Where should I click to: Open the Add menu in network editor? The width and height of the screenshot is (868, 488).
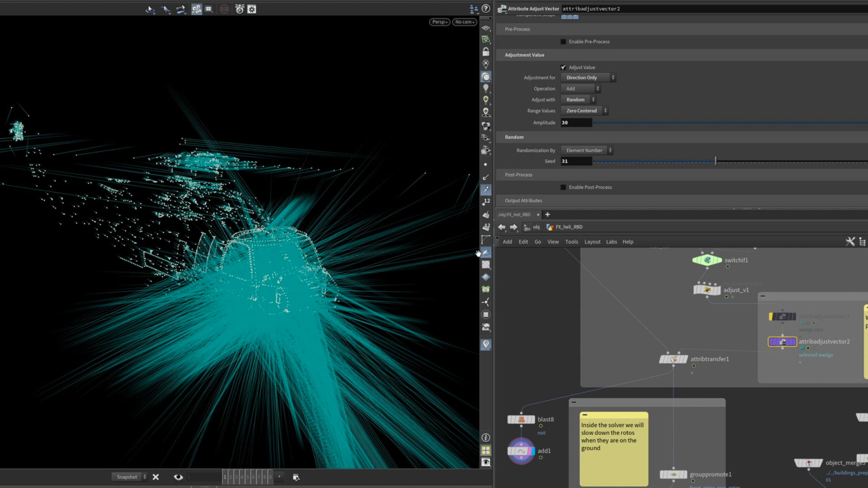pyautogui.click(x=507, y=242)
